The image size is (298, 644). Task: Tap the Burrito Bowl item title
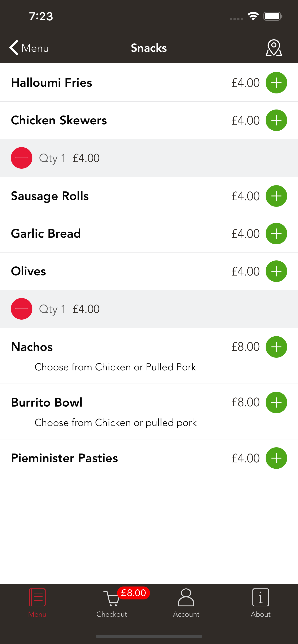(x=47, y=402)
